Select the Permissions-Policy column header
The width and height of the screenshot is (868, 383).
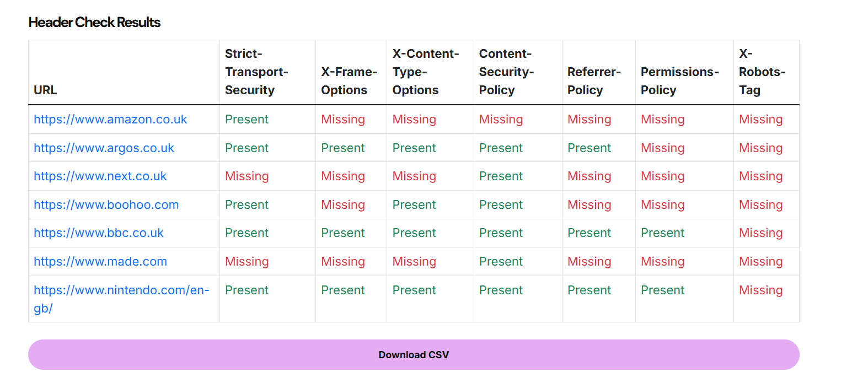coord(679,81)
